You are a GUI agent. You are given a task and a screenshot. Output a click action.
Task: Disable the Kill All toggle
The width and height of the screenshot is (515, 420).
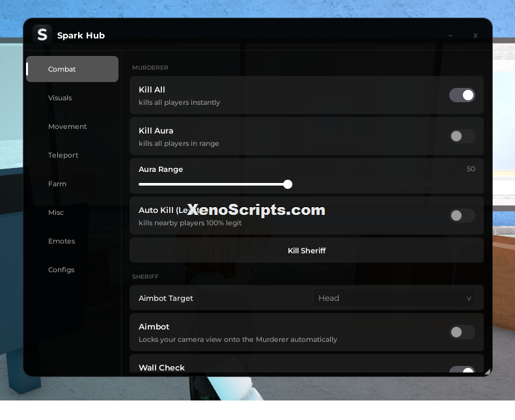tap(462, 95)
